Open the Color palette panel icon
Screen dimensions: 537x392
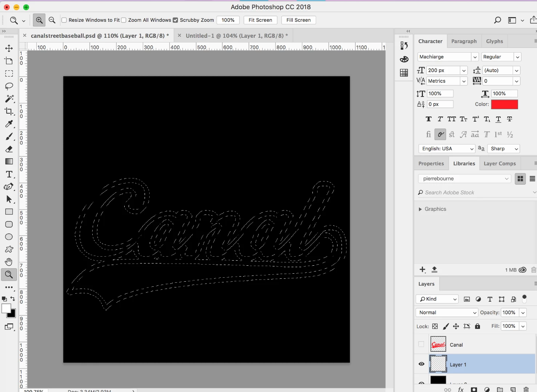click(404, 59)
